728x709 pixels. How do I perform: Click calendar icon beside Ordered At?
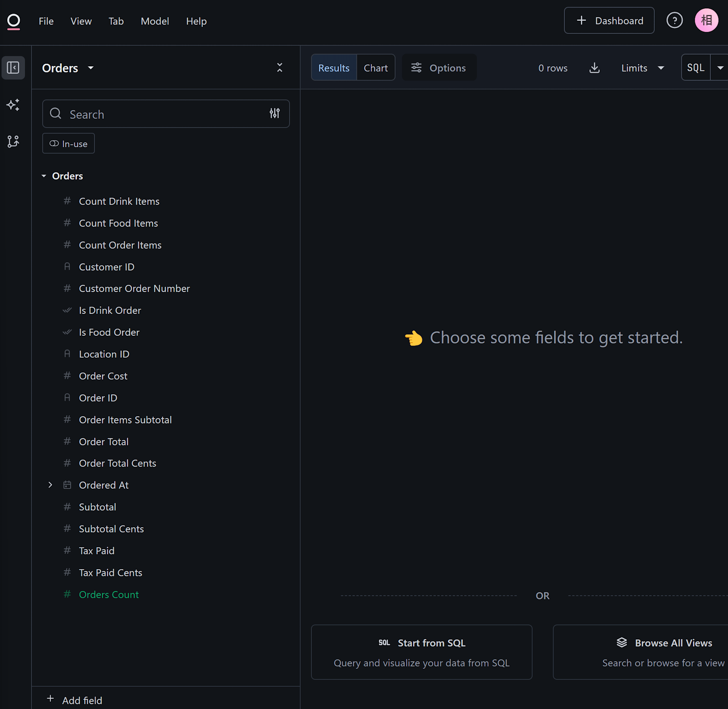(x=67, y=485)
